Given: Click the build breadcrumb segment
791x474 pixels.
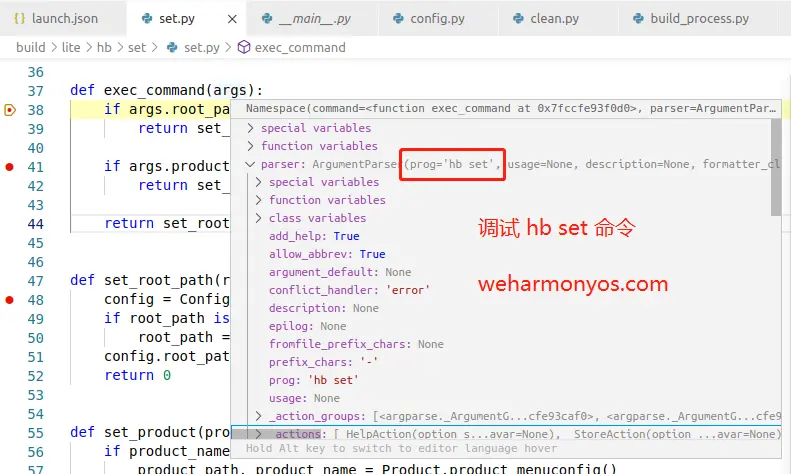Looking at the screenshot, I should point(31,47).
